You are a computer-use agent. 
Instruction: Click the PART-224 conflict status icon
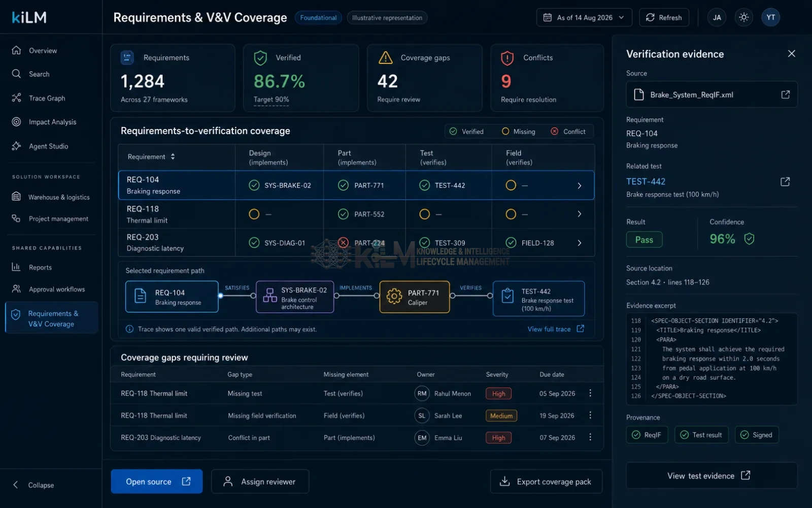pyautogui.click(x=344, y=243)
